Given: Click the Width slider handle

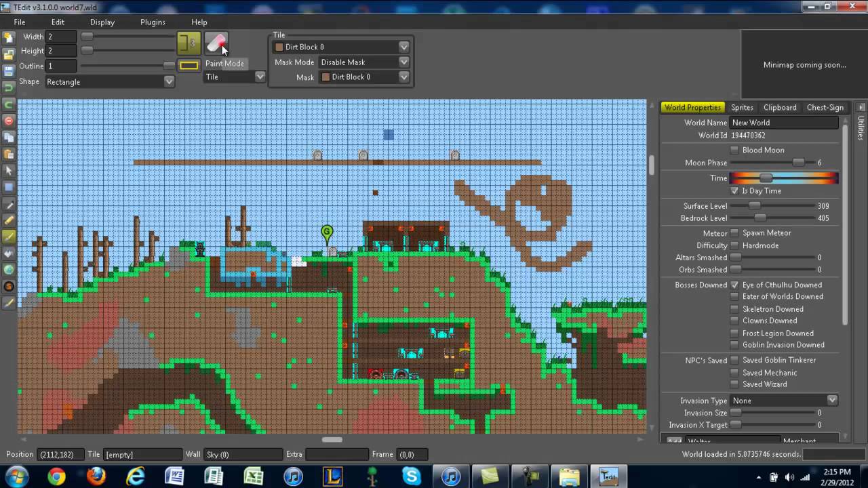Looking at the screenshot, I should click(87, 36).
